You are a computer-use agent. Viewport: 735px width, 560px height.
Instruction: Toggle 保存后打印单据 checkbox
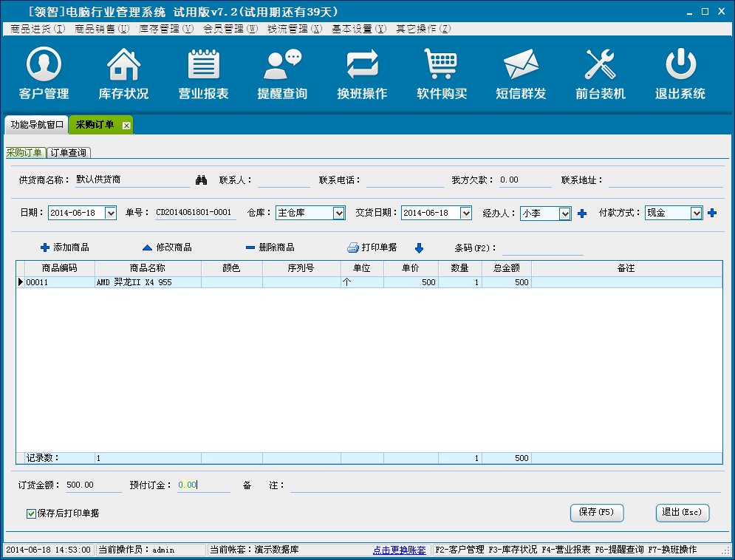pyautogui.click(x=31, y=513)
